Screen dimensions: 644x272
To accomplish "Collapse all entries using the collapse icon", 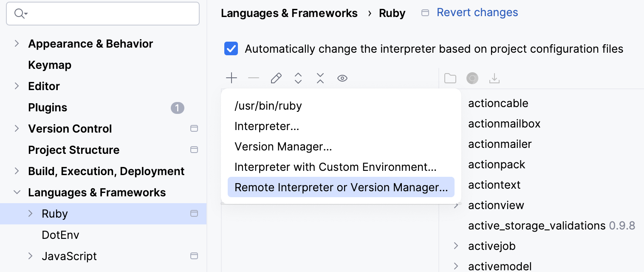I will click(x=320, y=78).
